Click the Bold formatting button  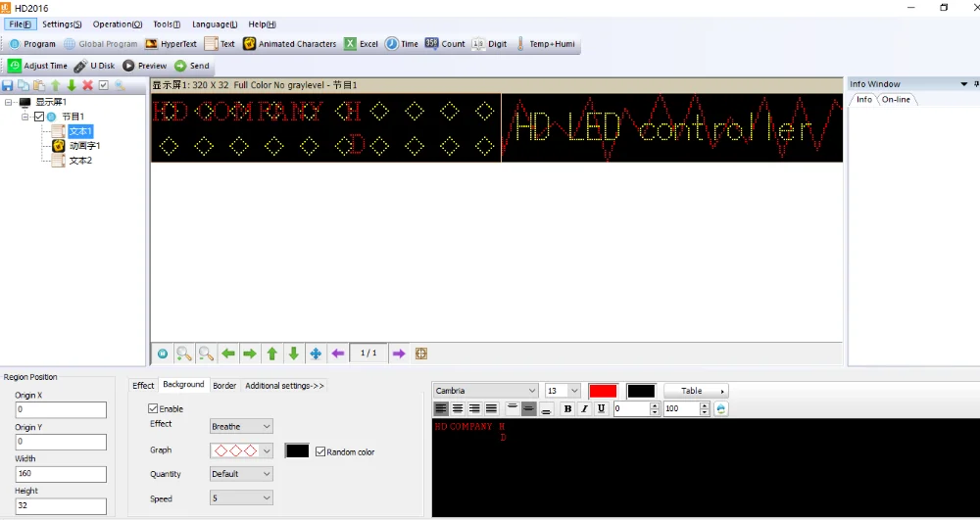point(567,408)
